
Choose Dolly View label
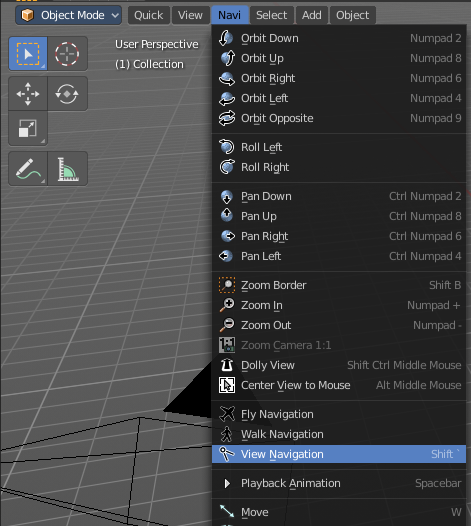[x=268, y=365]
